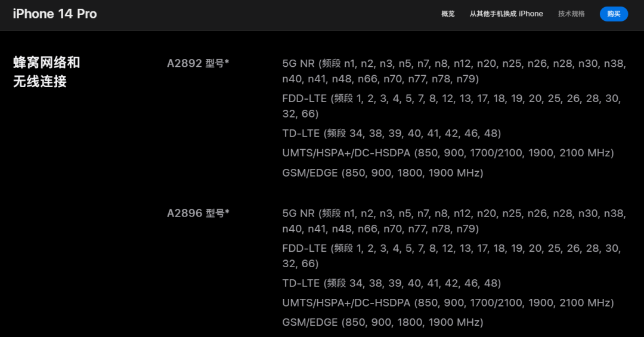This screenshot has width=644, height=337.
Task: Click the iPhone 14 Pro title
Action: coord(55,14)
